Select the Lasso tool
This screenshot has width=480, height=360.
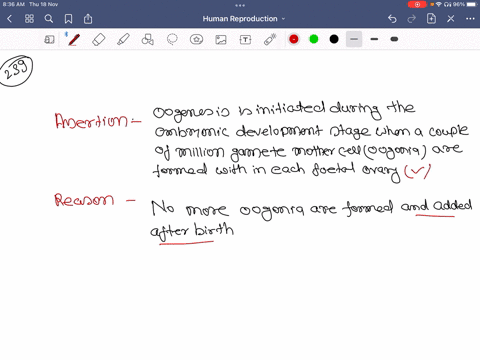pyautogui.click(x=172, y=40)
